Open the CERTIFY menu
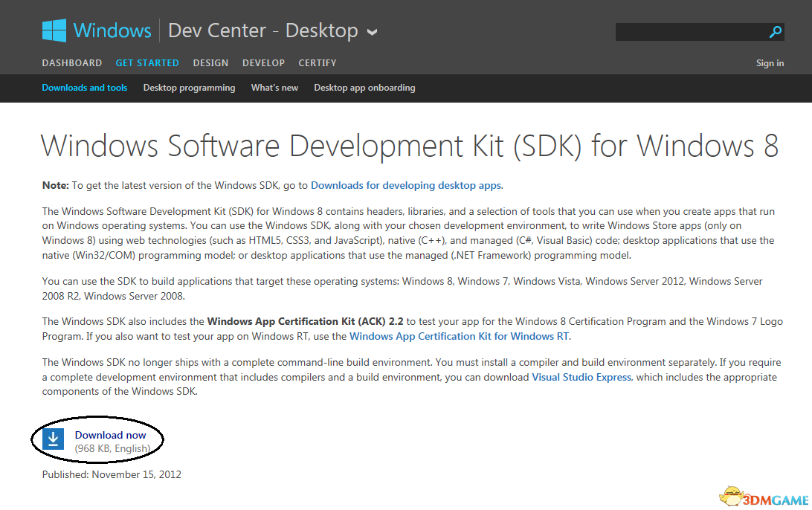This screenshot has height=510, width=812. click(x=318, y=62)
